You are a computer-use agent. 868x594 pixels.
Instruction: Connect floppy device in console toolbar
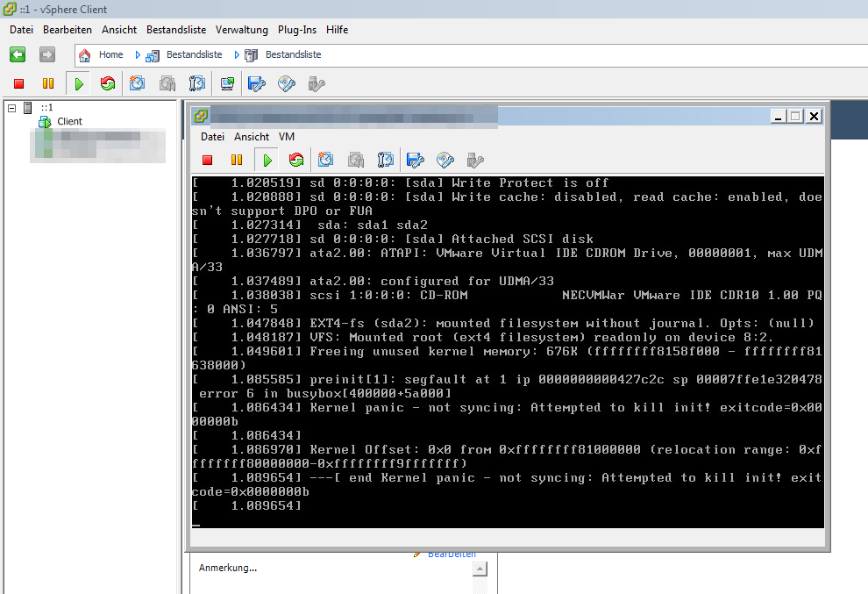point(416,161)
